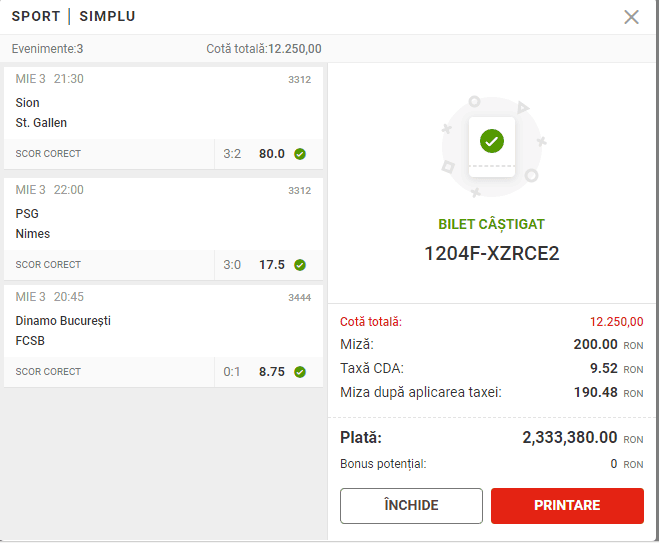Click the 0:1 correct score selection

pyautogui.click(x=232, y=372)
